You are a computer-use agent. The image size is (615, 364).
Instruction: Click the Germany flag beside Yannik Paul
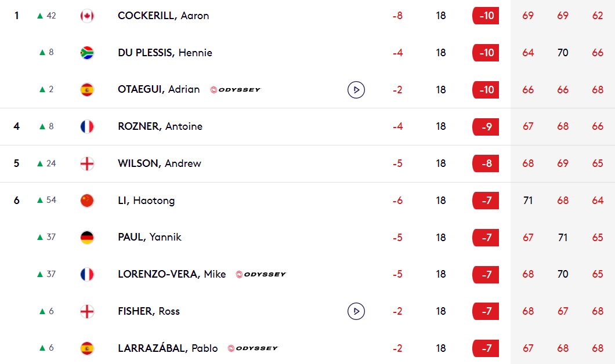pyautogui.click(x=87, y=238)
